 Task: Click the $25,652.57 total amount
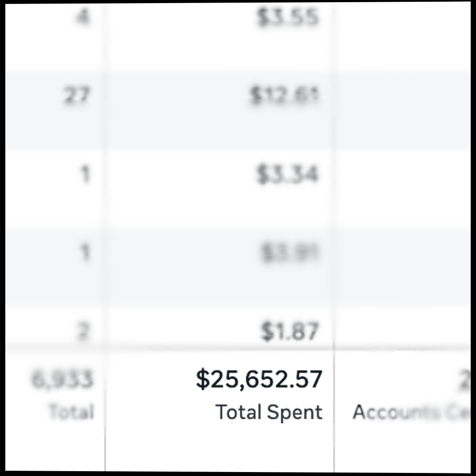(x=259, y=379)
